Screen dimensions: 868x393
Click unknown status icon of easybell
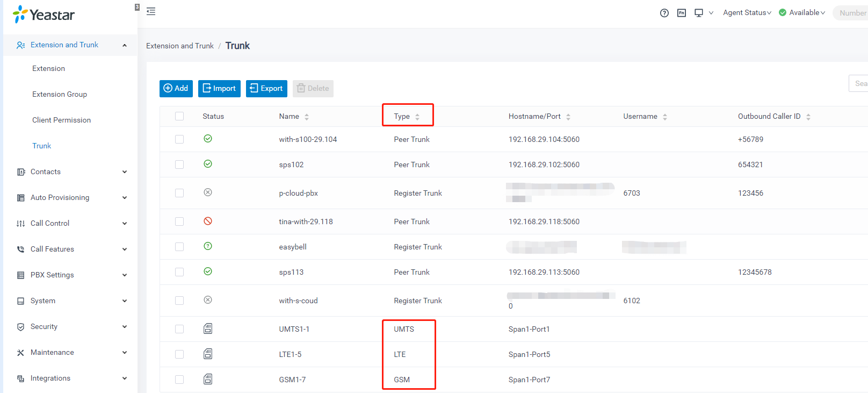pyautogui.click(x=208, y=246)
